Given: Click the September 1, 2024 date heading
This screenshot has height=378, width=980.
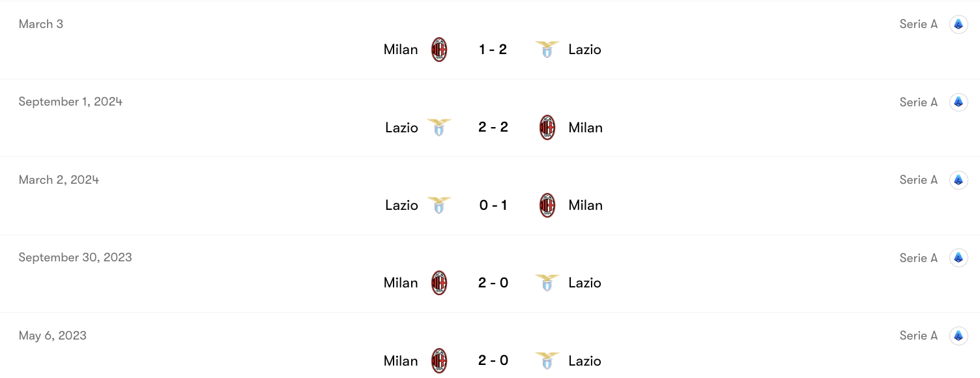Looking at the screenshot, I should [70, 102].
